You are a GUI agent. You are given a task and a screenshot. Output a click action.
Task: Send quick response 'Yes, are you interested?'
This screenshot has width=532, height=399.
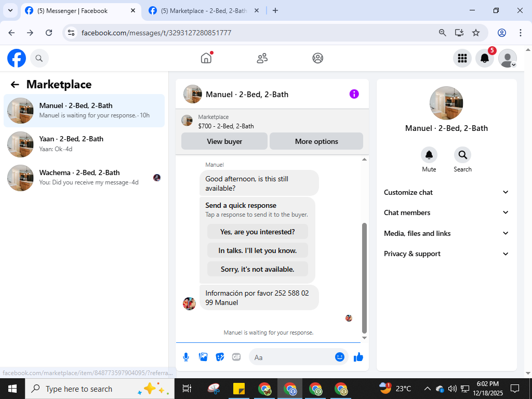click(x=258, y=232)
